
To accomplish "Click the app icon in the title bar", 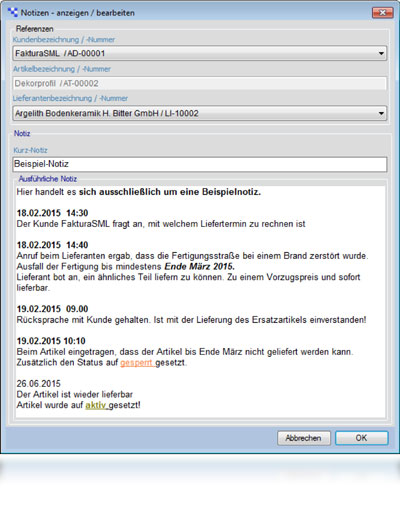I will tap(13, 13).
